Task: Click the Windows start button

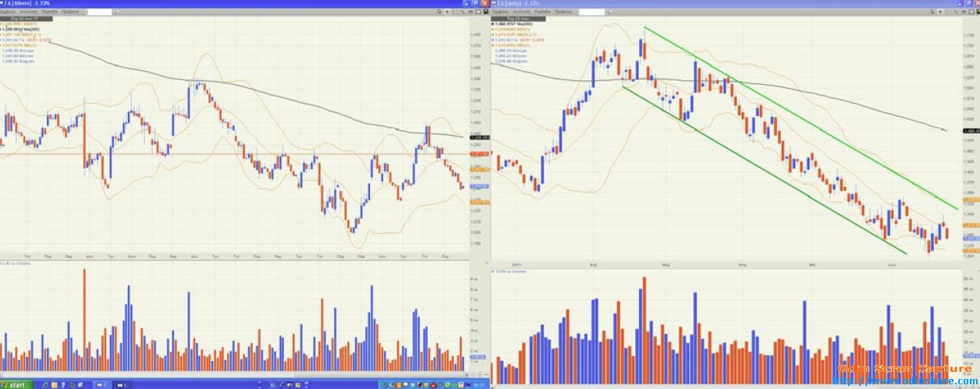Action: 16,384
